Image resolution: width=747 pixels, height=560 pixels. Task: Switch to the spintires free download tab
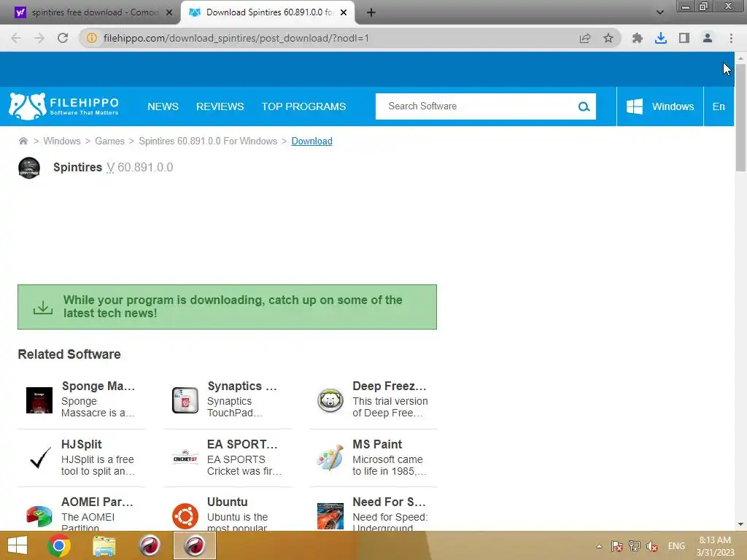[90, 12]
